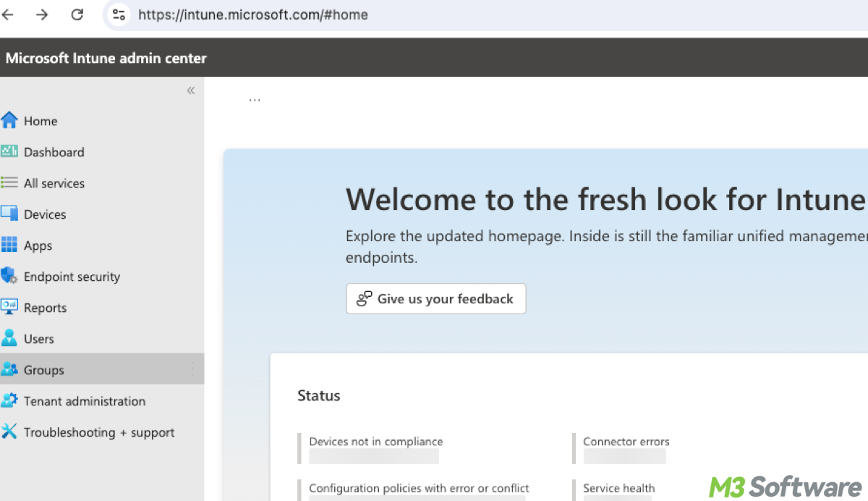Image resolution: width=868 pixels, height=501 pixels.
Task: Click the Dashboard chart icon
Action: point(9,151)
